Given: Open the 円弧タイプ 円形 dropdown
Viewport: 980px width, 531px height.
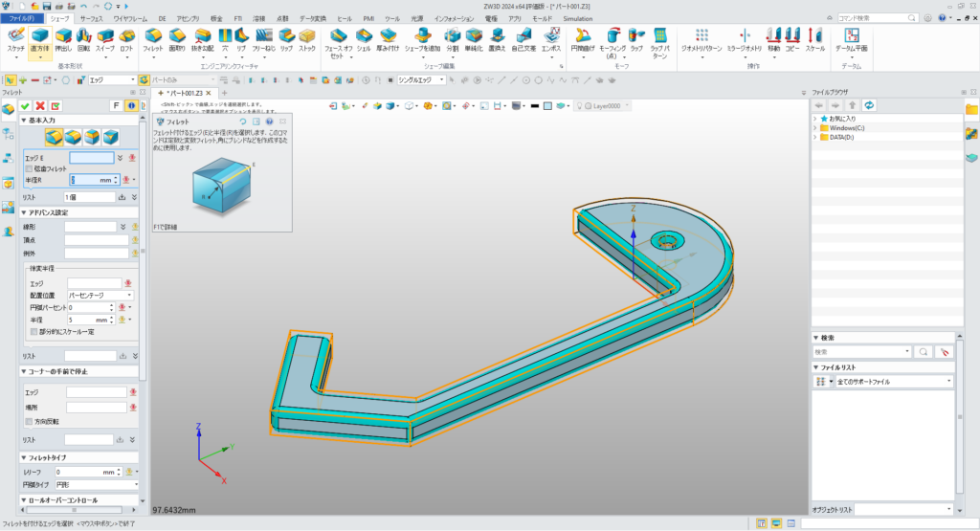Looking at the screenshot, I should [x=100, y=485].
